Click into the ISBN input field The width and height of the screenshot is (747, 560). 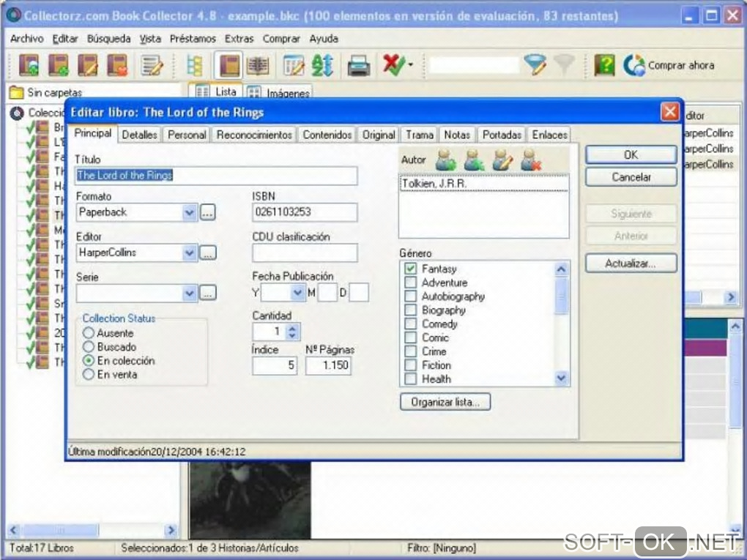point(305,212)
